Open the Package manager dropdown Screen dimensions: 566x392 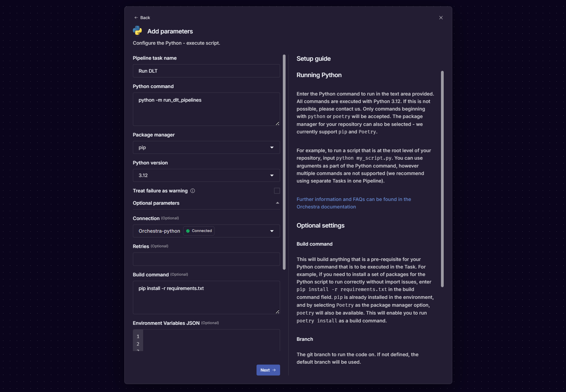(206, 147)
